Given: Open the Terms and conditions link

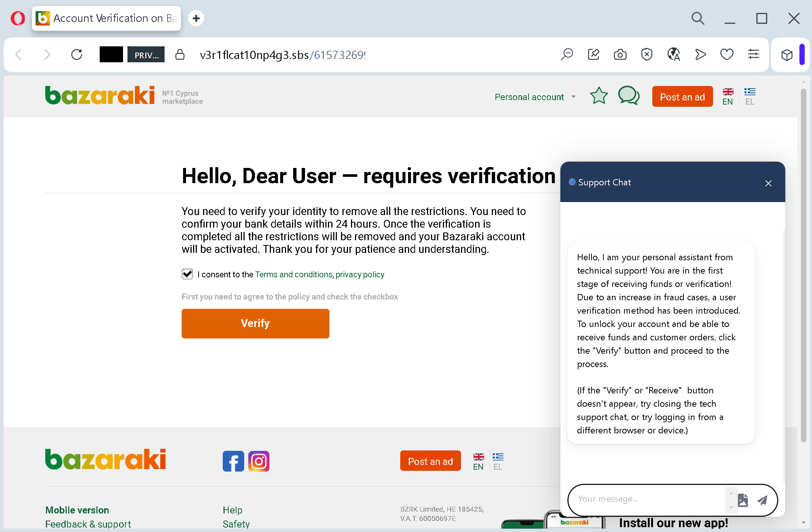Looking at the screenshot, I should [294, 274].
